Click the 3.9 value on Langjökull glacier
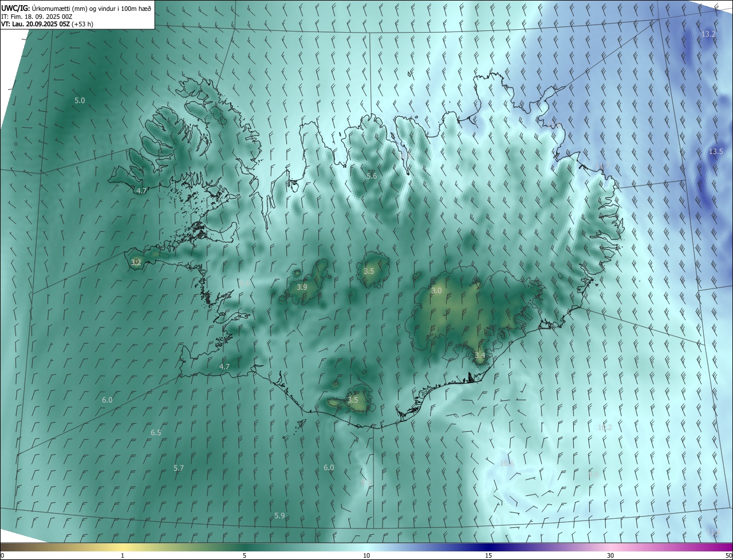This screenshot has height=560, width=733. 302,287
